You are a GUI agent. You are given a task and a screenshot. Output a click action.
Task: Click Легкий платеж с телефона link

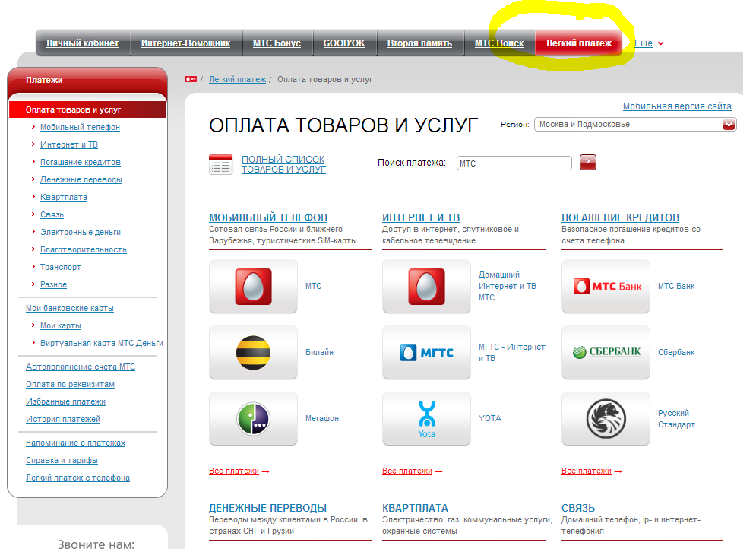point(77,478)
